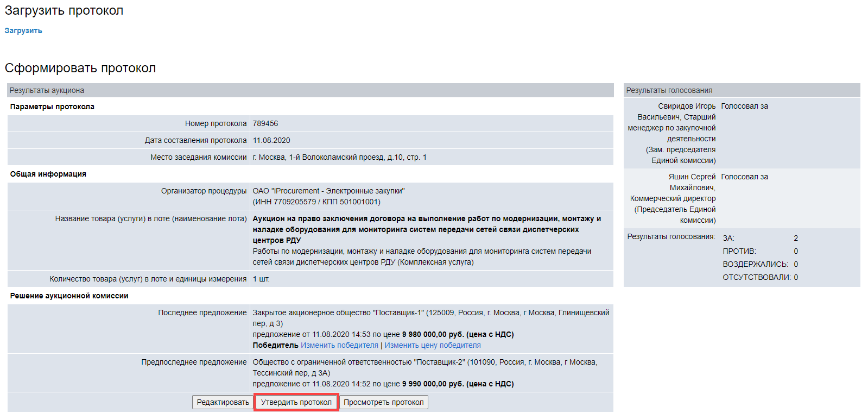
Task: Open "Изменить цену победителя" link
Action: coord(433,345)
